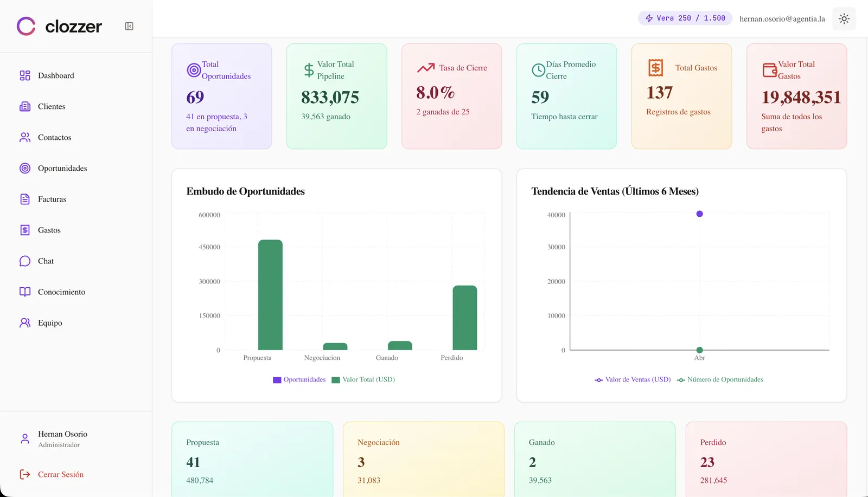Click the lightning bolt icon in Vera badge
Screen dimensions: 868x497
649,18
